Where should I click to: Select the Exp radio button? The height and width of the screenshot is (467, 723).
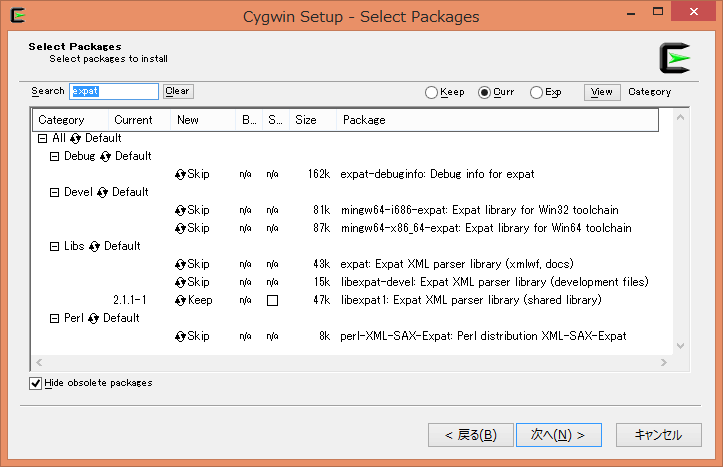pyautogui.click(x=536, y=92)
